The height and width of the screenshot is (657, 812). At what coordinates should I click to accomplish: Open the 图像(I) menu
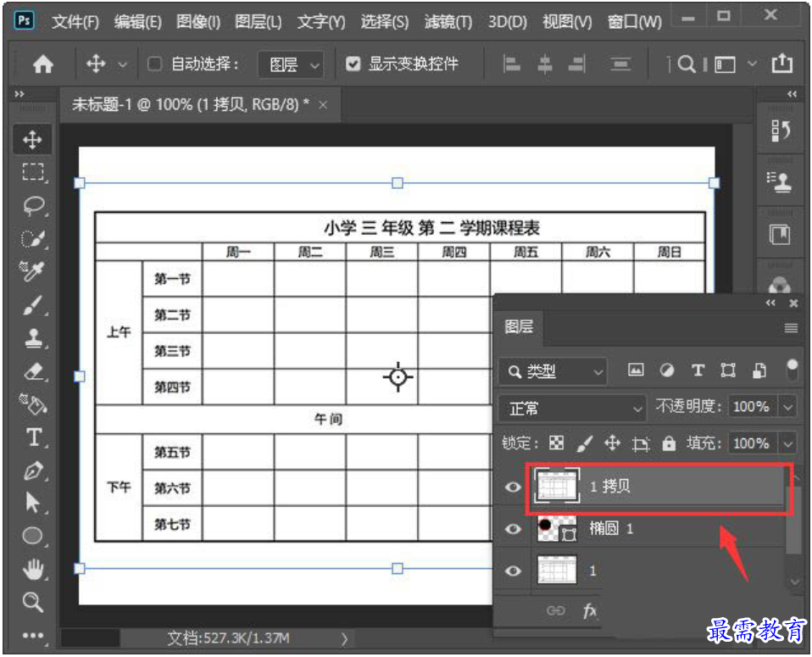pyautogui.click(x=197, y=22)
